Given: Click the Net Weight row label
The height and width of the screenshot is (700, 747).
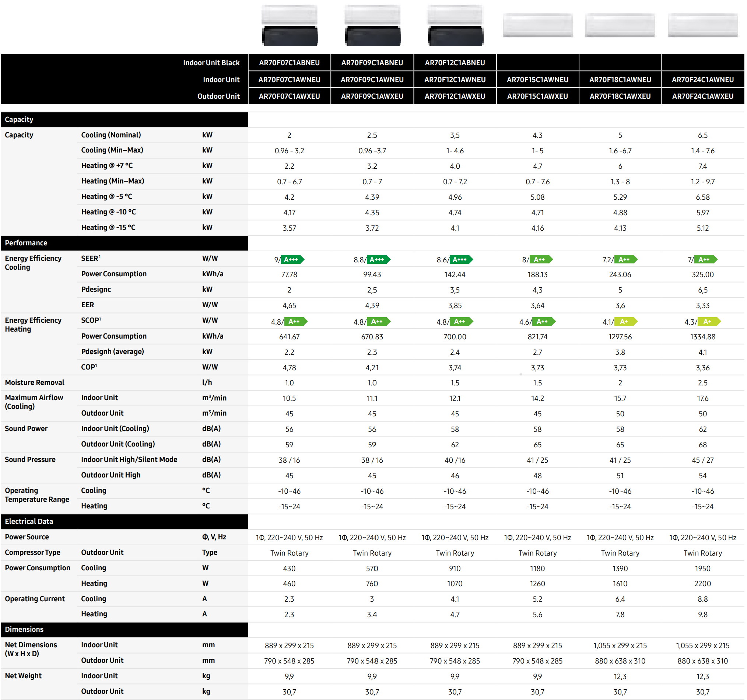Looking at the screenshot, I should [23, 676].
